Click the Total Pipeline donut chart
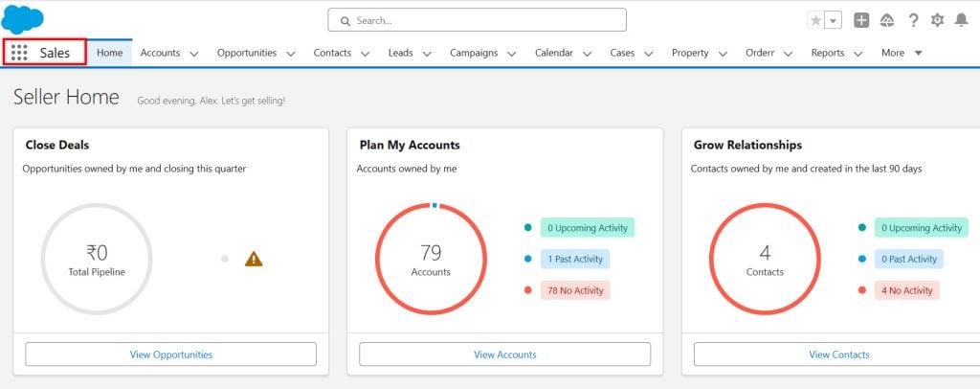Screen dimensions: 980x389 (x=97, y=259)
